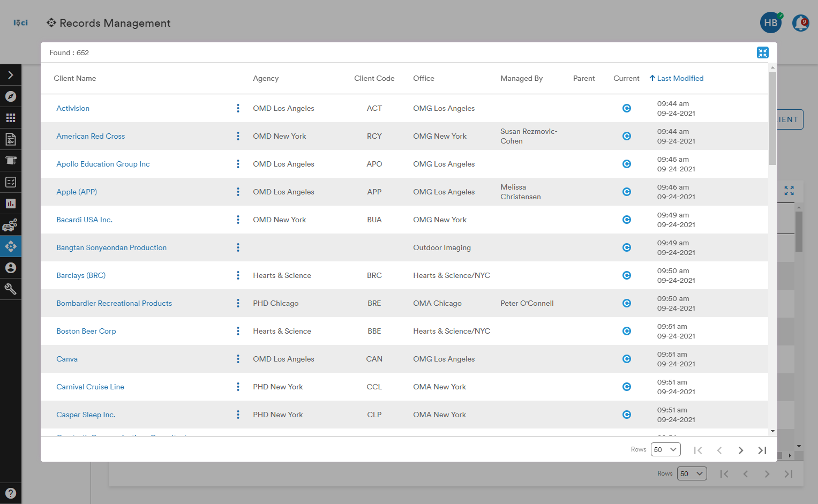The width and height of the screenshot is (818, 504).
Task: Open the HB user profile avatar
Action: (771, 23)
